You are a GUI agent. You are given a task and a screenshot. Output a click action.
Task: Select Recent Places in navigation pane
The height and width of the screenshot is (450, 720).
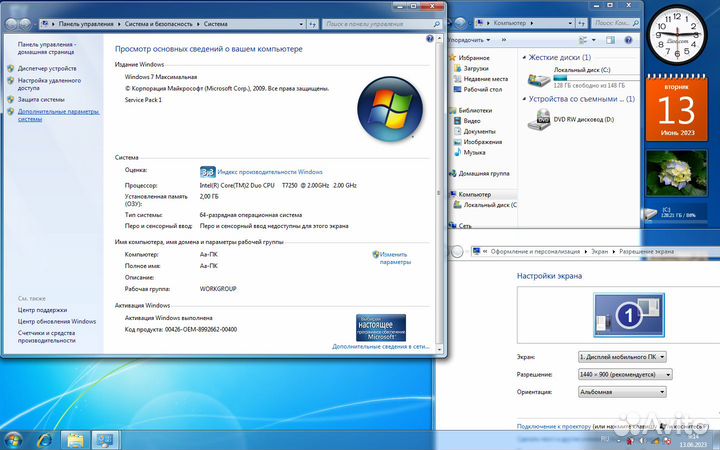485,79
